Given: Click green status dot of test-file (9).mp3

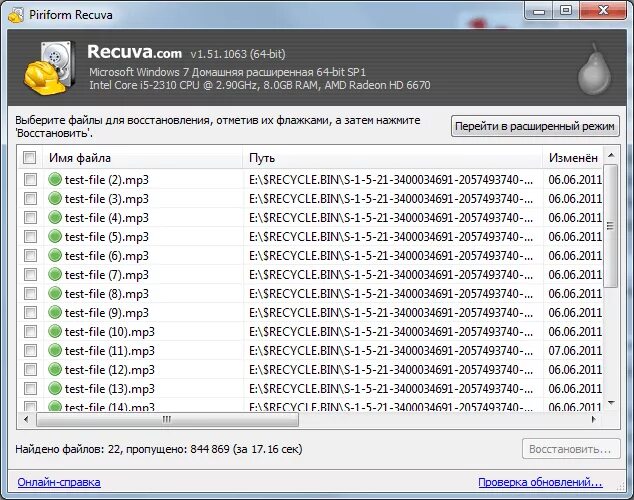Looking at the screenshot, I should pyautogui.click(x=55, y=312).
